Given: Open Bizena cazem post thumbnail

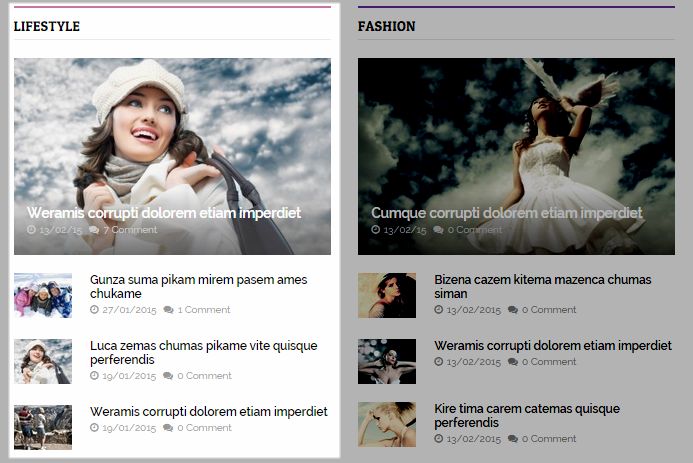Looking at the screenshot, I should (x=387, y=295).
